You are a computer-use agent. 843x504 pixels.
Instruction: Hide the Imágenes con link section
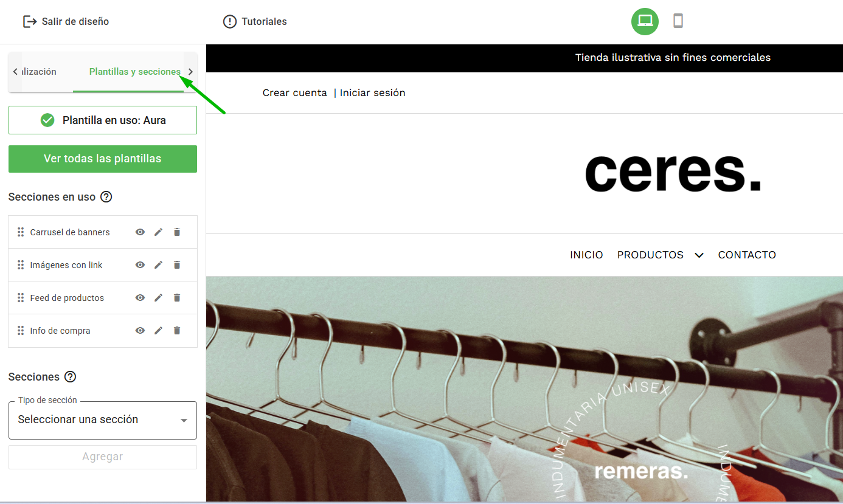[140, 264]
